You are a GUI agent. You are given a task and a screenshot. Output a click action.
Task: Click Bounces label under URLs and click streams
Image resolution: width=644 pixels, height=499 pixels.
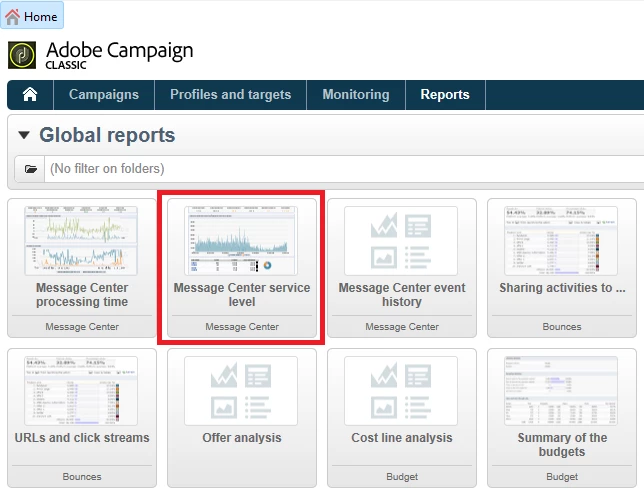point(82,476)
